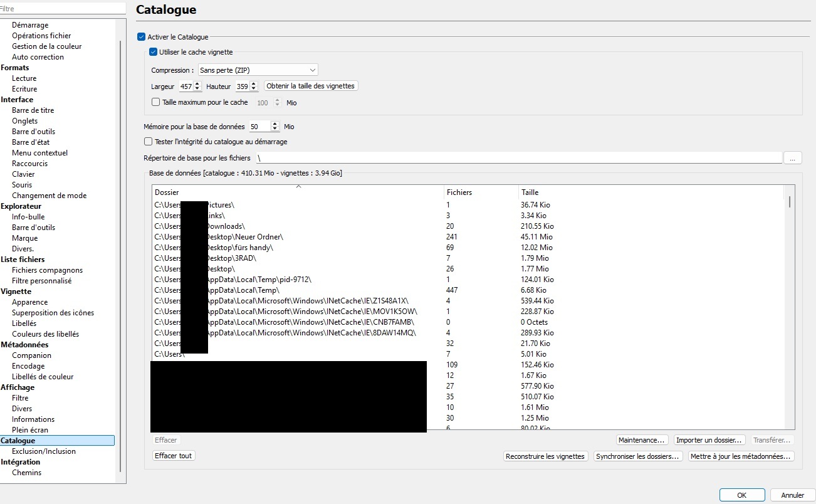816x504 pixels.
Task: Open the Compression dropdown showing Sans perte (ZIP)
Action: click(258, 70)
